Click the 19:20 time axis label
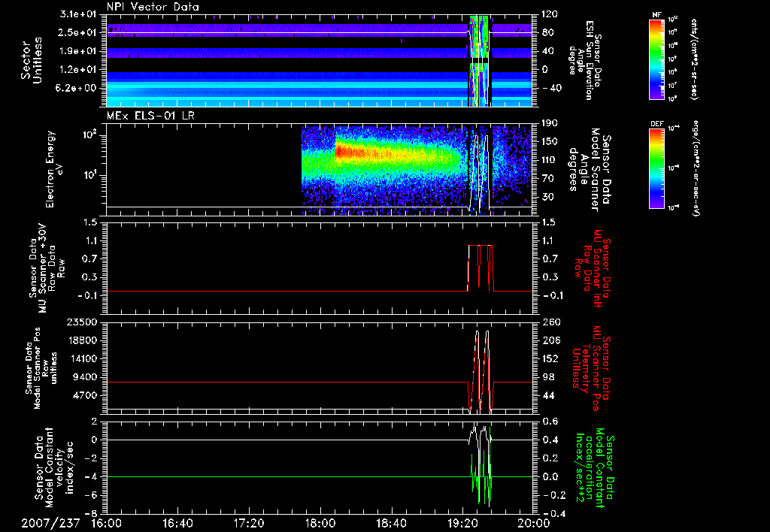This screenshot has height=532, width=770. pos(462,523)
